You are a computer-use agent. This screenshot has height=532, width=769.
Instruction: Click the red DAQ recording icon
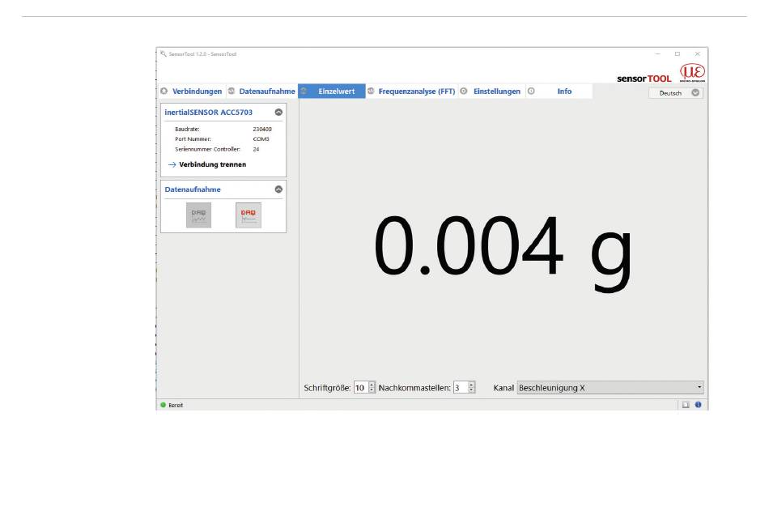point(249,215)
